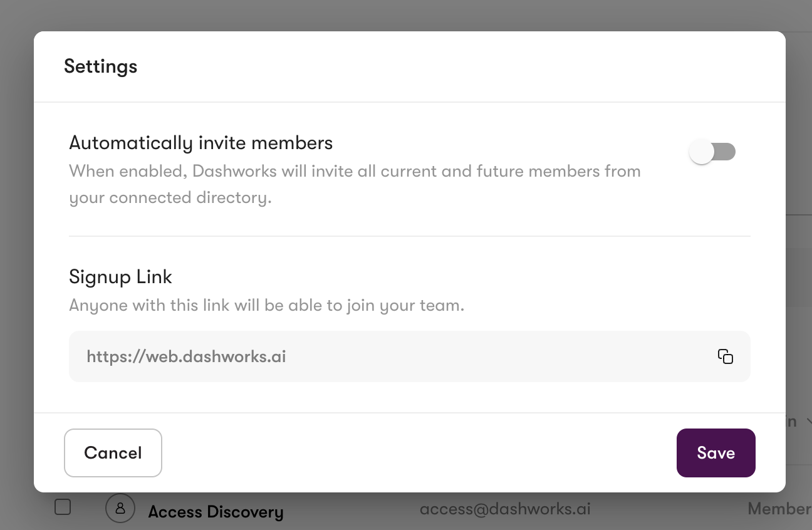Click the 'When enabled, Dashworks will invite' description

355,172
